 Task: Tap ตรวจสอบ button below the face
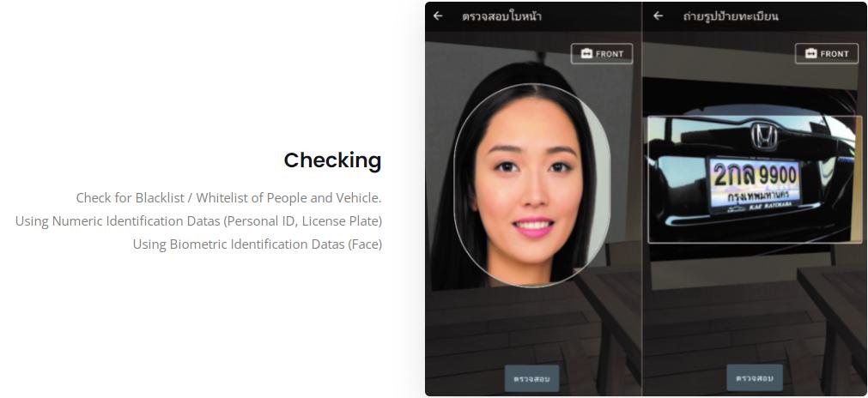click(x=531, y=378)
